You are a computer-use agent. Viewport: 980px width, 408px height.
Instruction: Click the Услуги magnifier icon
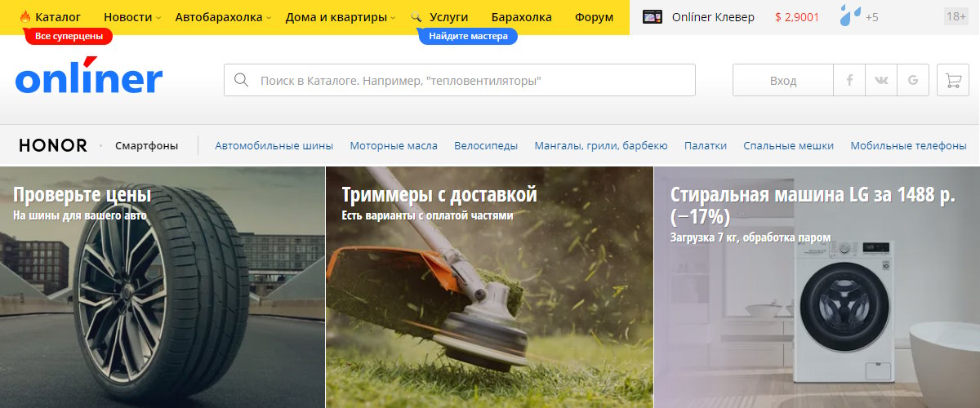click(416, 17)
